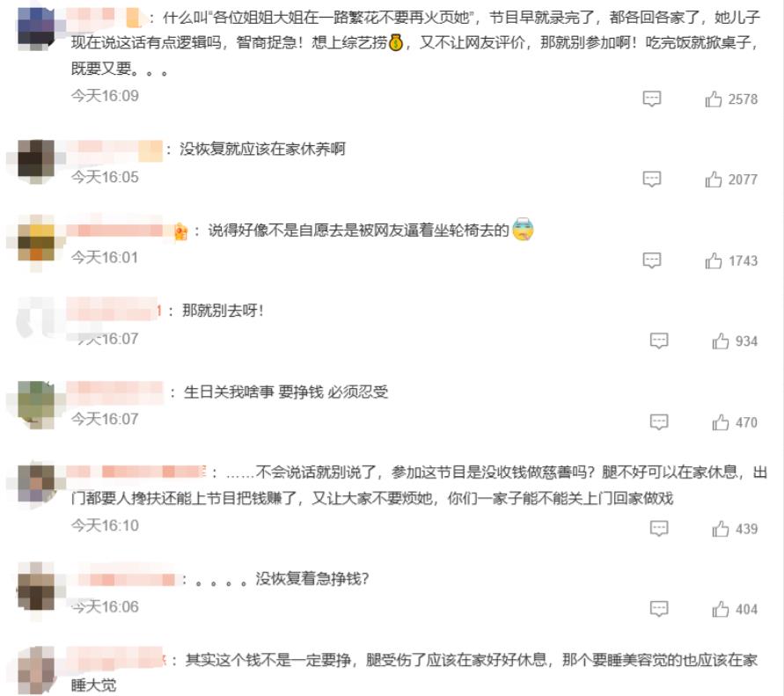Reply to the 那就别去呀 comment
Viewport: 784px width, 696px height.
pyautogui.click(x=658, y=341)
